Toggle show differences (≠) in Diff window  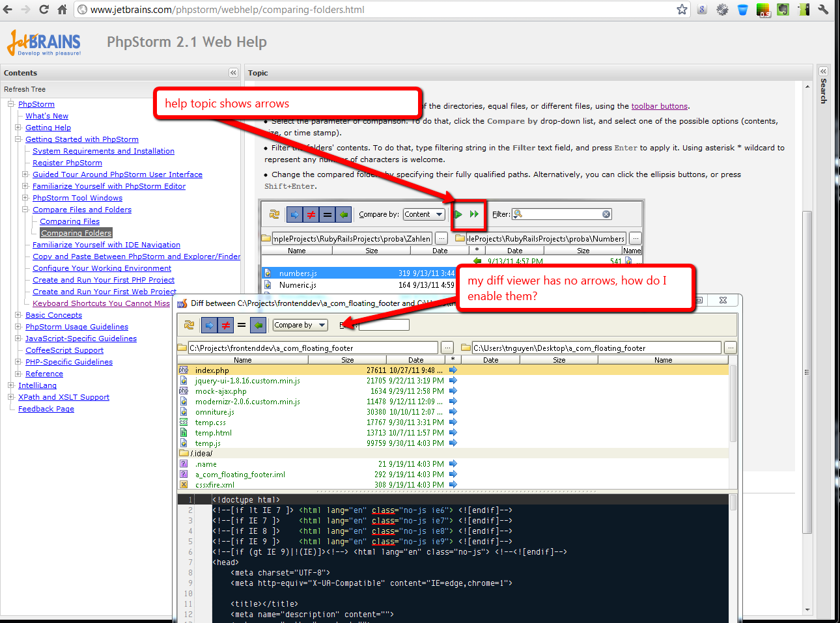[225, 325]
